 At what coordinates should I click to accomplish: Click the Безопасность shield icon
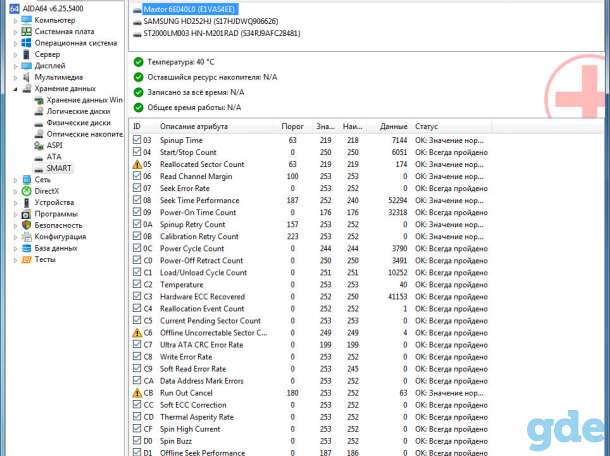click(26, 225)
